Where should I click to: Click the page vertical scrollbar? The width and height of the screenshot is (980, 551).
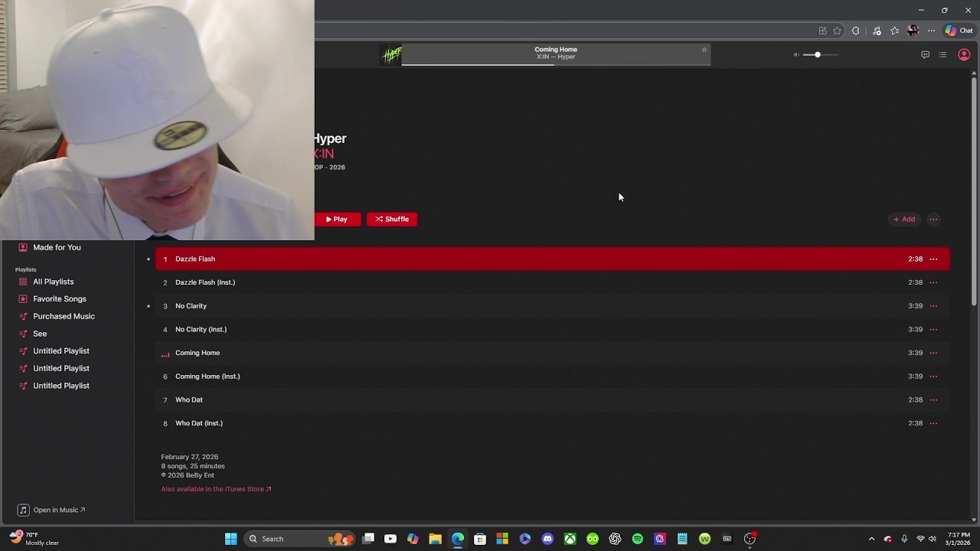click(x=974, y=191)
